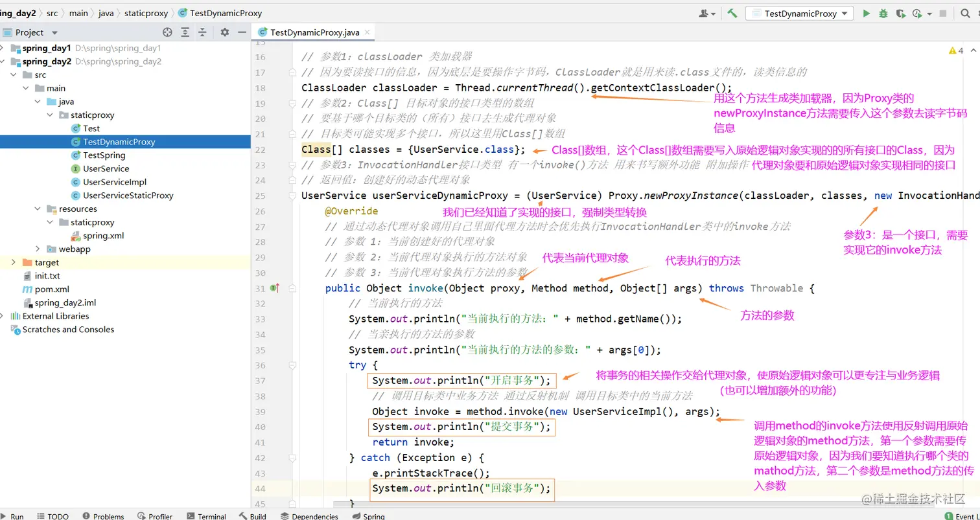Click the fold marker on line 31
The height and width of the screenshot is (520, 980).
[x=293, y=288]
